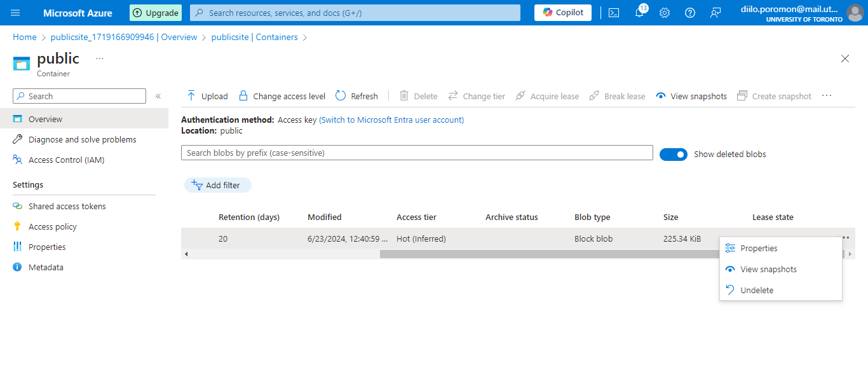The width and height of the screenshot is (868, 386).
Task: Choose Undelete from the context menu
Action: [757, 290]
